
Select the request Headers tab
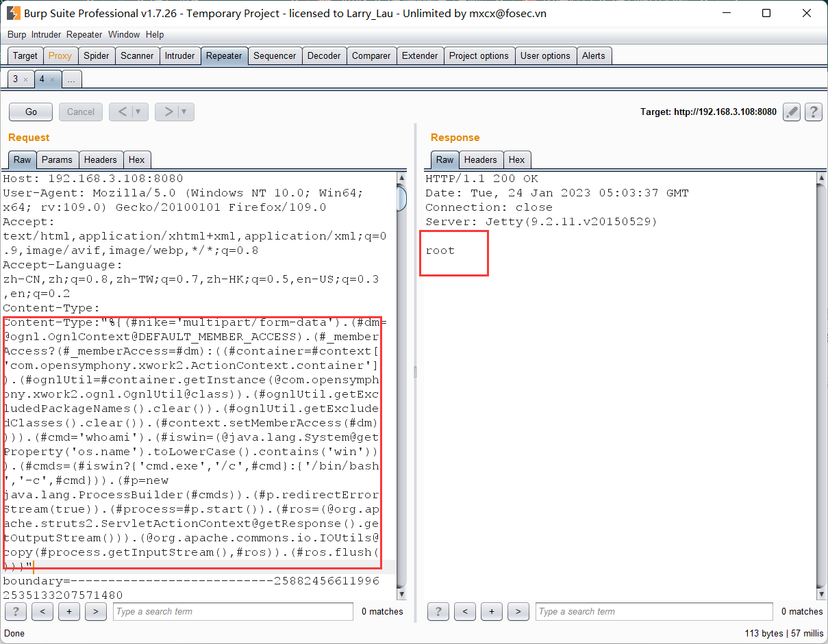click(101, 159)
